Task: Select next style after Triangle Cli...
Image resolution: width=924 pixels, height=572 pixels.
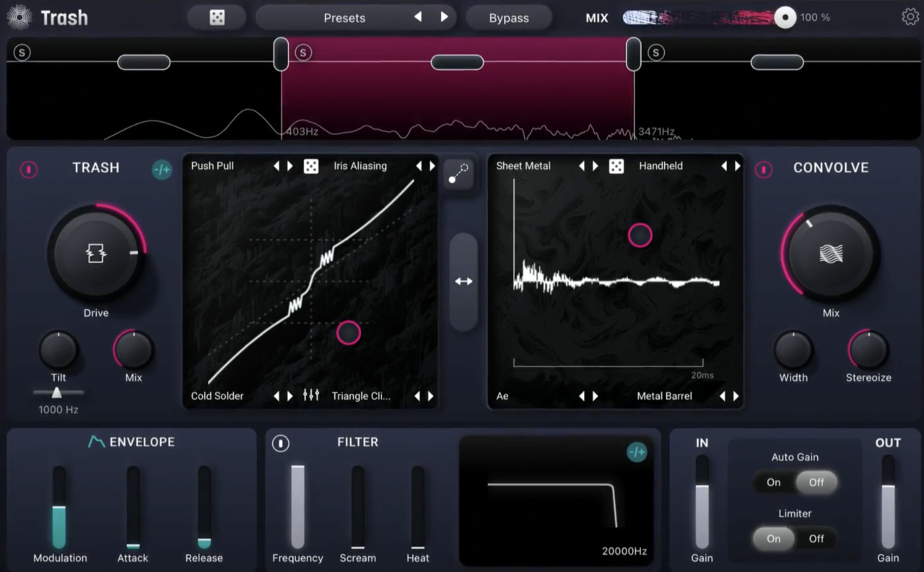Action: click(x=431, y=396)
